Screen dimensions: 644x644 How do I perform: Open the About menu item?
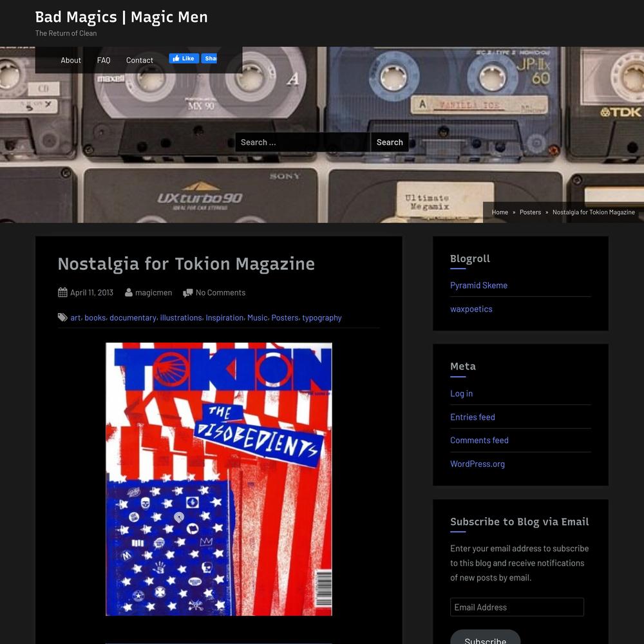(x=71, y=60)
